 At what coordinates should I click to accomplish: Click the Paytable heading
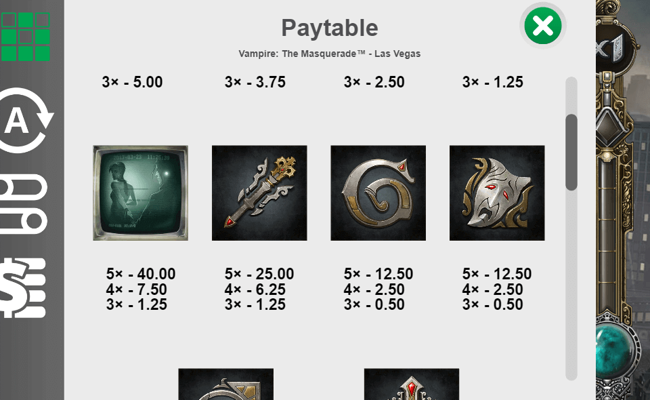click(329, 27)
